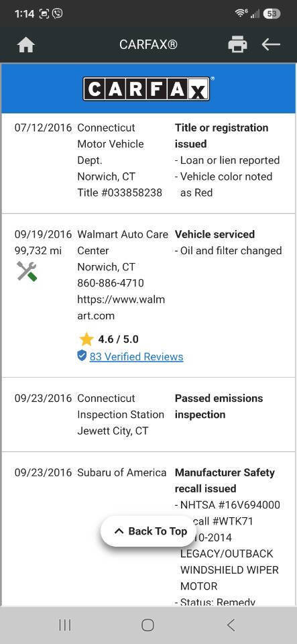
Task: Tap the Android home navigation button
Action: click(x=147, y=625)
